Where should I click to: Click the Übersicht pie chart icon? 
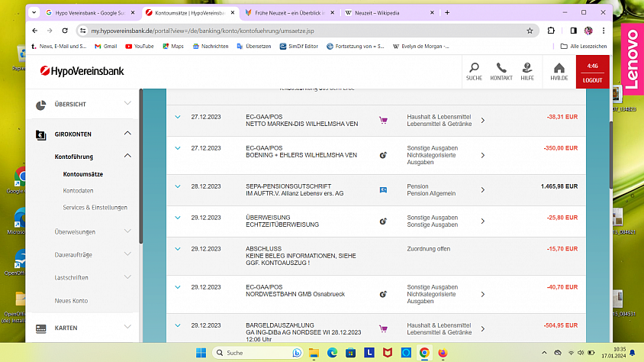click(x=40, y=105)
